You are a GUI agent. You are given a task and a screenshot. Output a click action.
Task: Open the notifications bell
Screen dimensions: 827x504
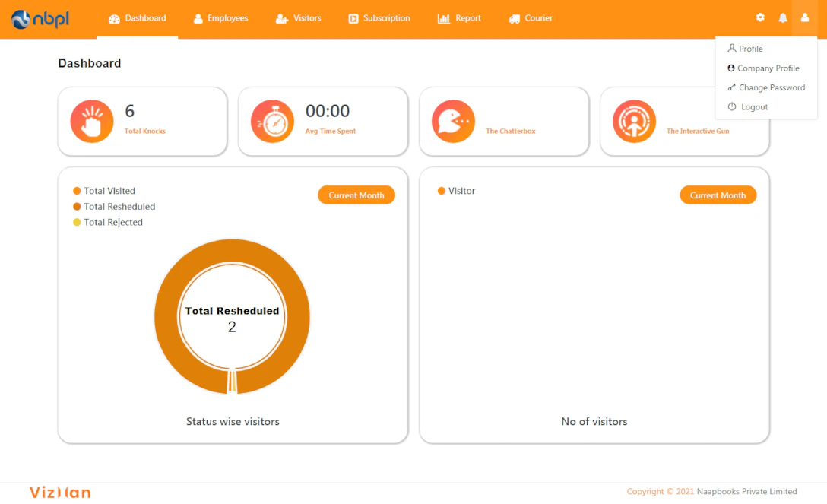(x=783, y=18)
